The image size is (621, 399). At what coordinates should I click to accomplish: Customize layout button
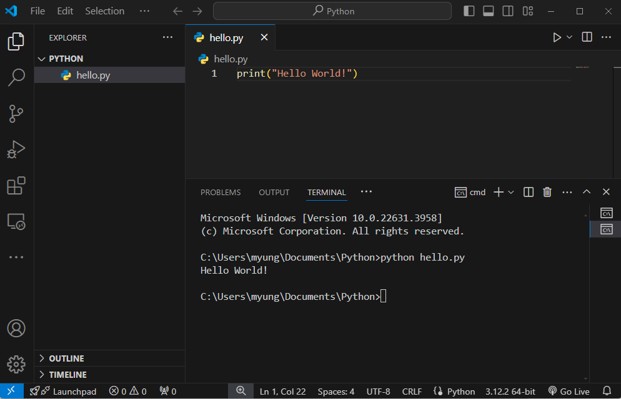(528, 11)
